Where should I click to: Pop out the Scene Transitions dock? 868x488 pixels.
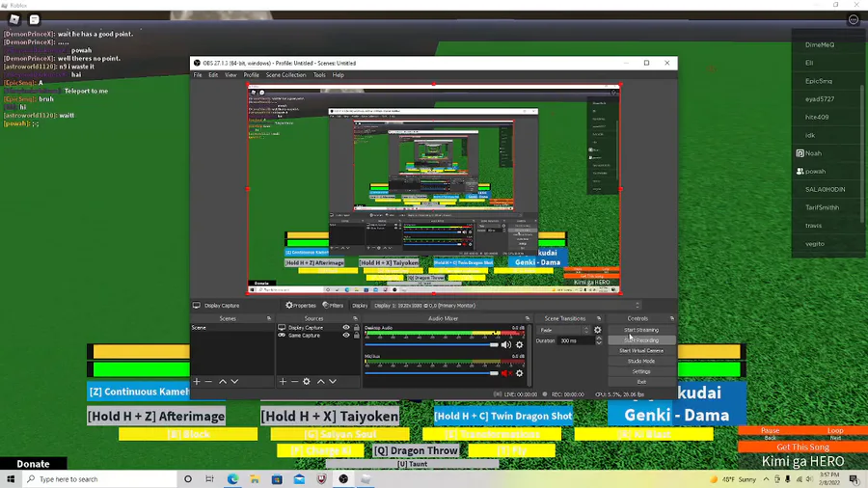pyautogui.click(x=599, y=318)
